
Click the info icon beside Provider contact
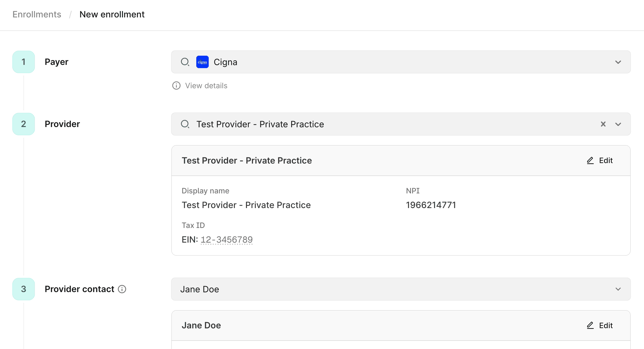click(x=122, y=289)
